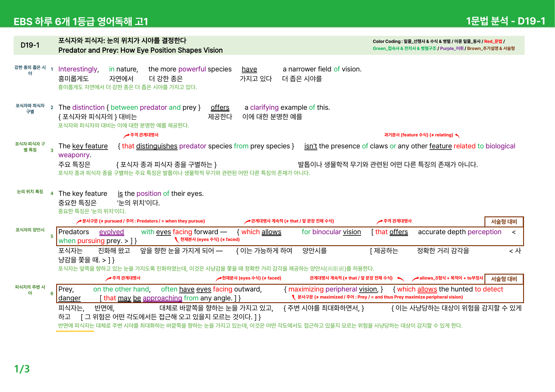Click the underlined verb 'offers' in sentence 2
Screen dimensions: 555x392
(220, 108)
